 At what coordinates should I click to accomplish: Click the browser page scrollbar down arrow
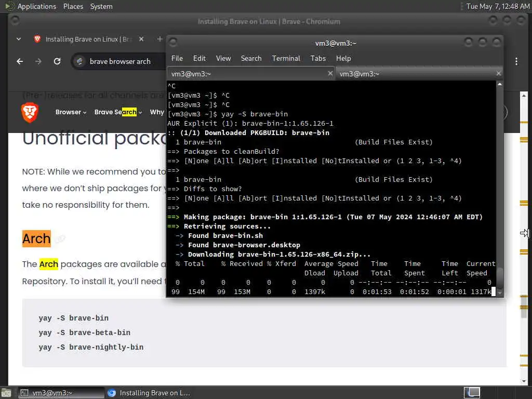524,381
